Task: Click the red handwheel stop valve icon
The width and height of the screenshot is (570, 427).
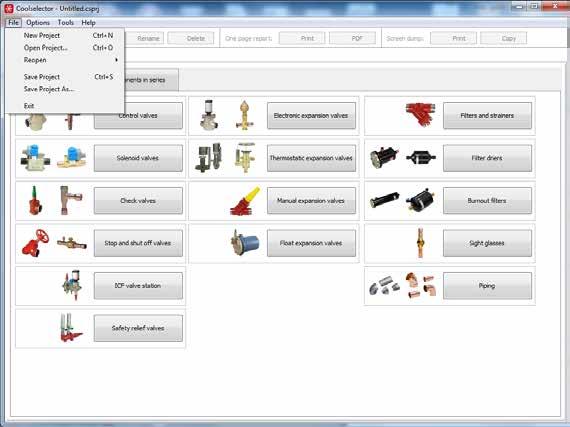Action: [x=35, y=243]
